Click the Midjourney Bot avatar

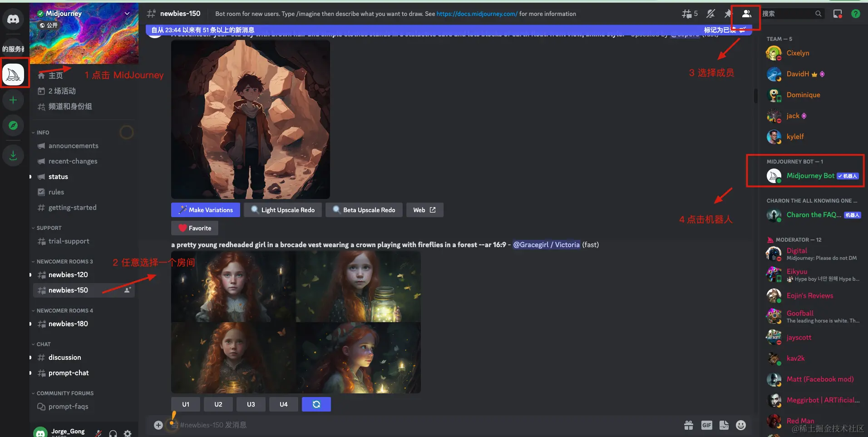(x=774, y=176)
